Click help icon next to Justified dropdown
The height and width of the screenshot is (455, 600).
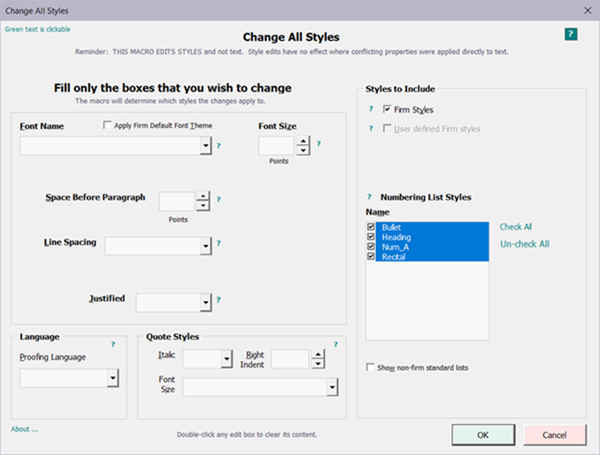219,298
